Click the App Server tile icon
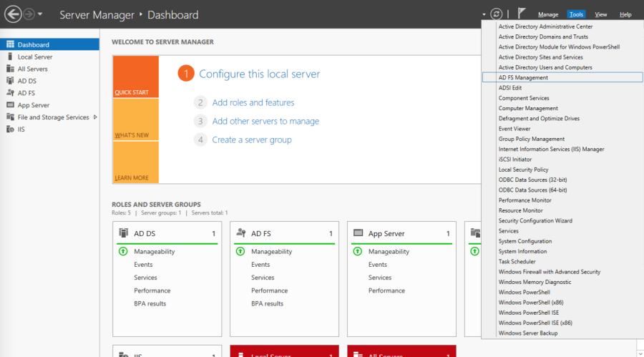The image size is (644, 357). (358, 233)
